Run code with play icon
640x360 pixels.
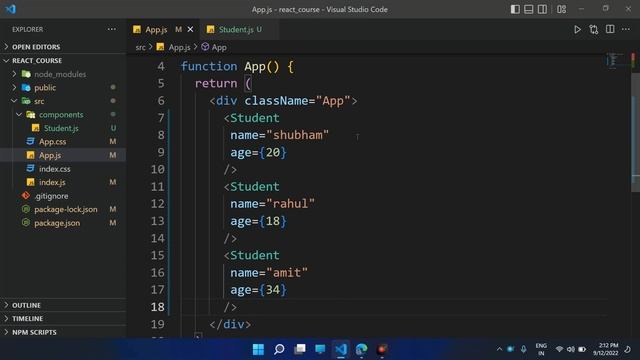577,29
